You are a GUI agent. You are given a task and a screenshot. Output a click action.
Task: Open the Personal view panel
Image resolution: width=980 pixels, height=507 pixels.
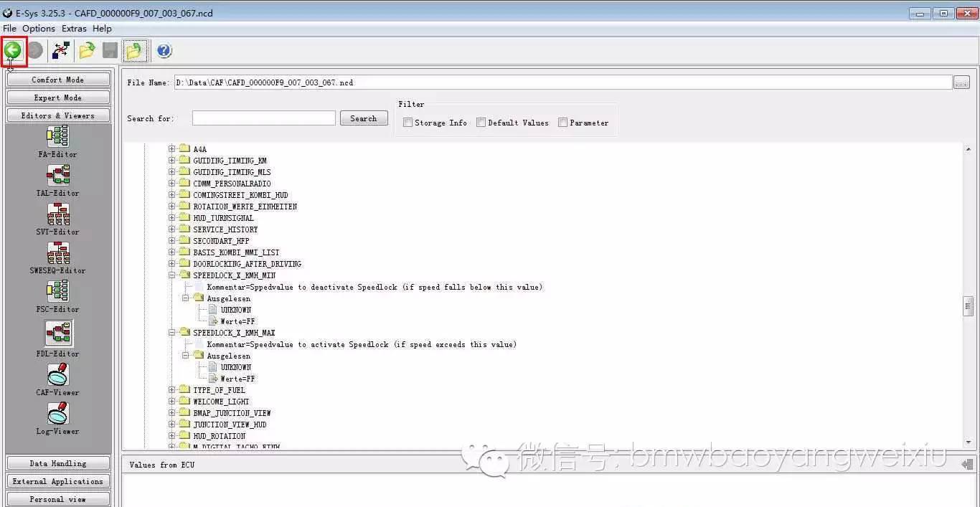click(58, 499)
